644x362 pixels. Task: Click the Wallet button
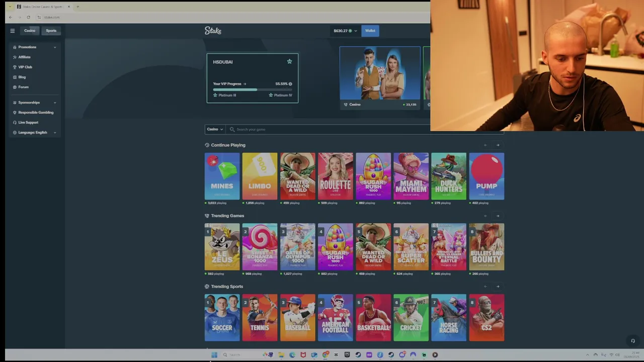[x=370, y=31]
